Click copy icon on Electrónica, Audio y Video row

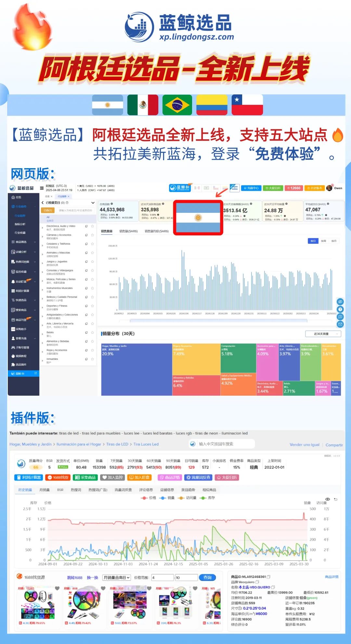pyautogui.click(x=86, y=226)
